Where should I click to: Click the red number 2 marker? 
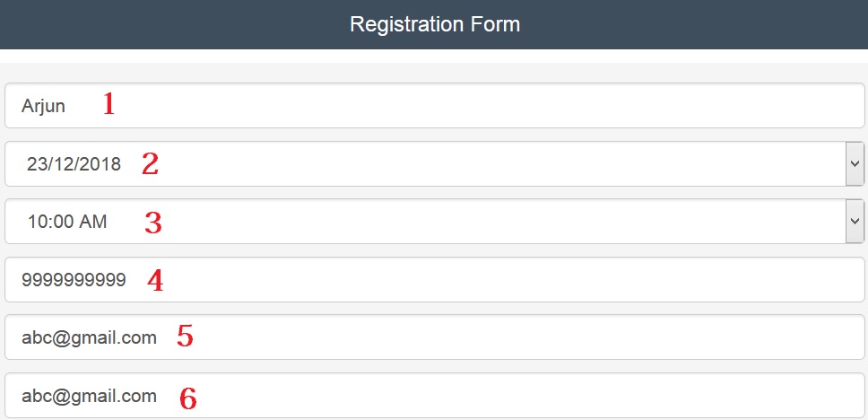pyautogui.click(x=150, y=163)
